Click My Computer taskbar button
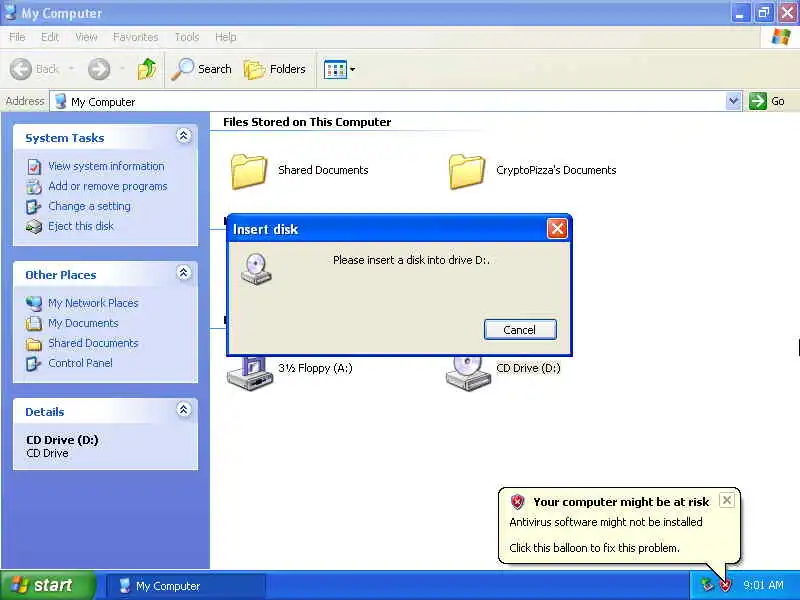Viewport: 800px width, 600px height. click(186, 586)
